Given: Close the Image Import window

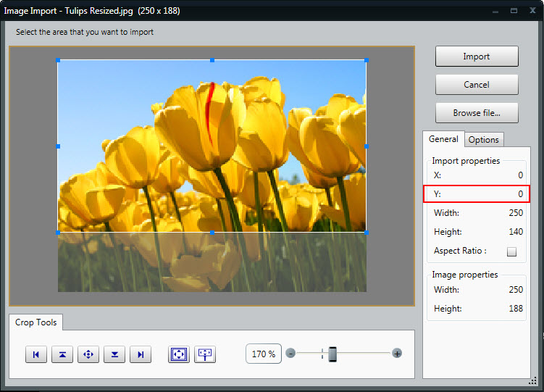Looking at the screenshot, I should click(532, 10).
